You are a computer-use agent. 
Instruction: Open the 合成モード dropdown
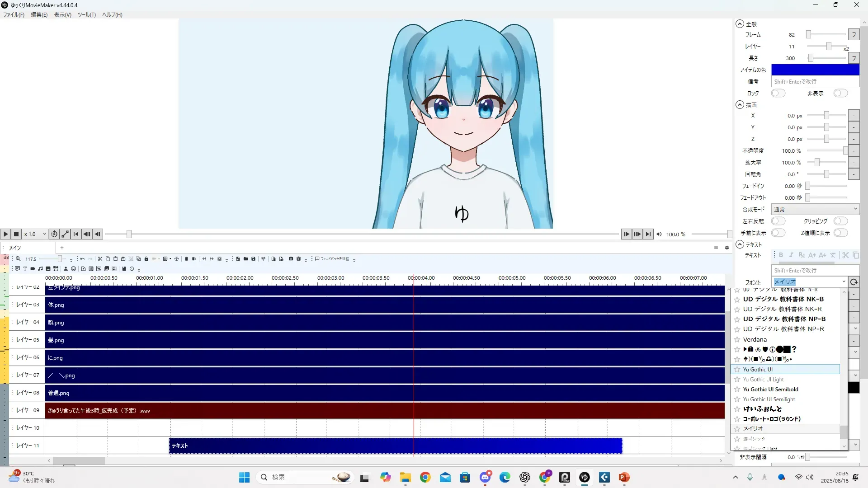(x=815, y=209)
